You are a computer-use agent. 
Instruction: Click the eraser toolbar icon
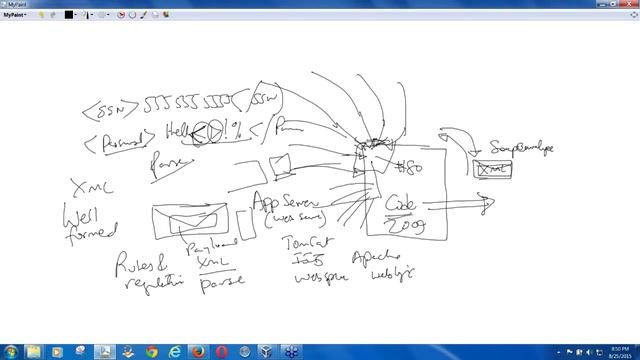155,15
